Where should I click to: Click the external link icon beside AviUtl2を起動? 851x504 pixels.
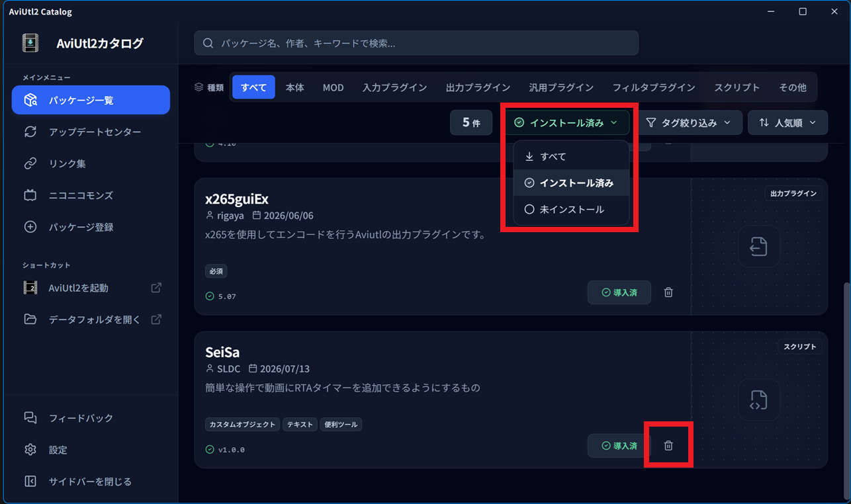(156, 288)
